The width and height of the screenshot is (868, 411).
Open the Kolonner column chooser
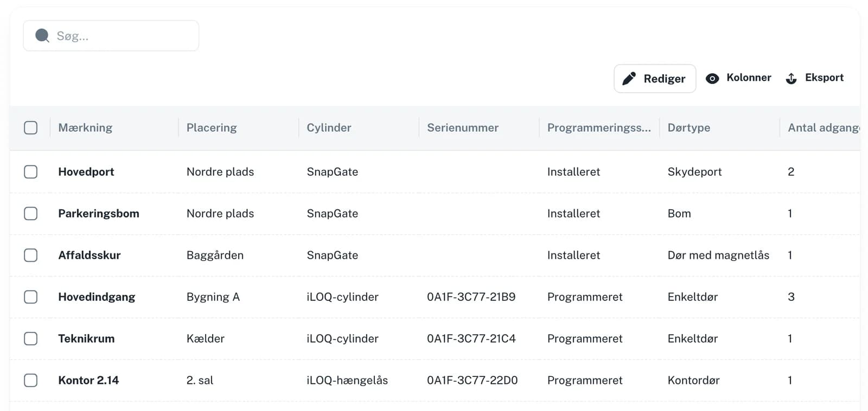pos(738,78)
